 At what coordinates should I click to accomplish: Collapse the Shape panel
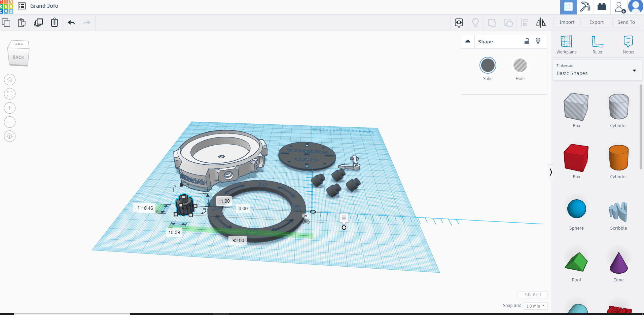[468, 41]
